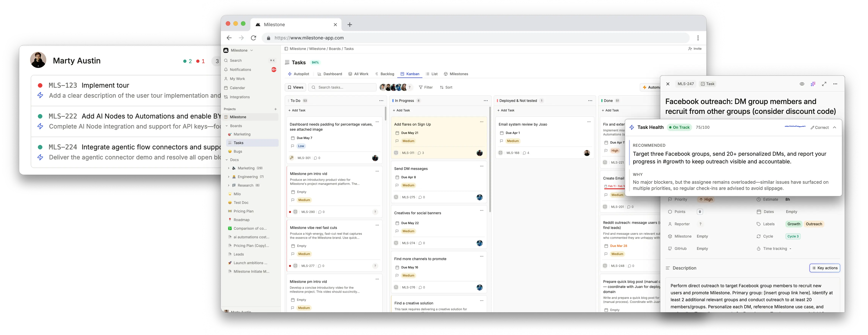Screen dimensions: 868x335
Task: Toggle the checkbox on card MLS-275
Action: click(x=396, y=197)
